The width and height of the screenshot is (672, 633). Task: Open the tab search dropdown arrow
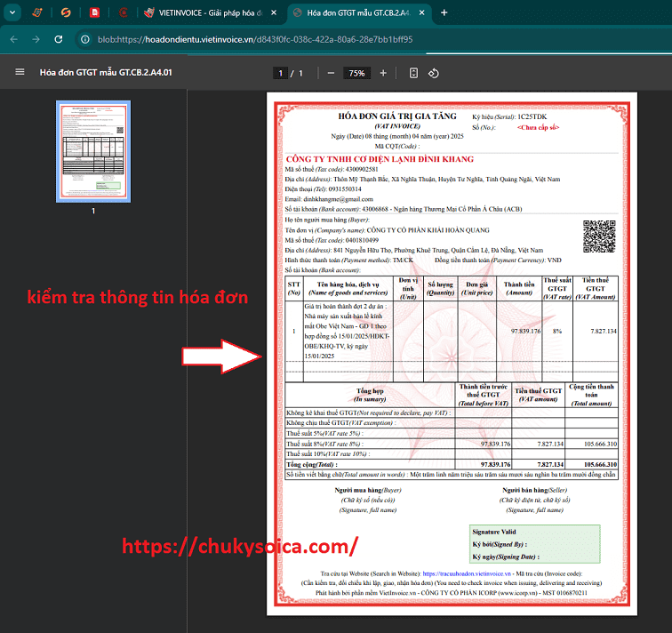point(12,12)
